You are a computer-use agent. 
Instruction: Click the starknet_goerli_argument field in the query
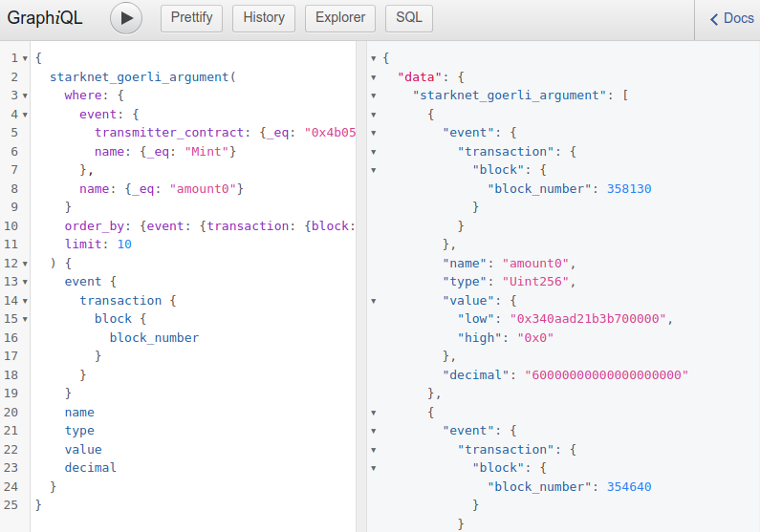tap(139, 77)
